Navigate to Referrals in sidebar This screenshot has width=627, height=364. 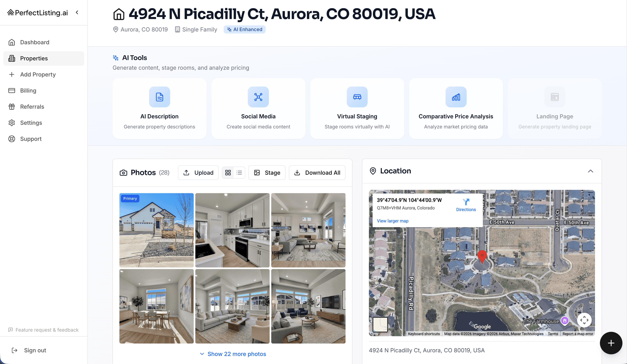click(x=32, y=106)
